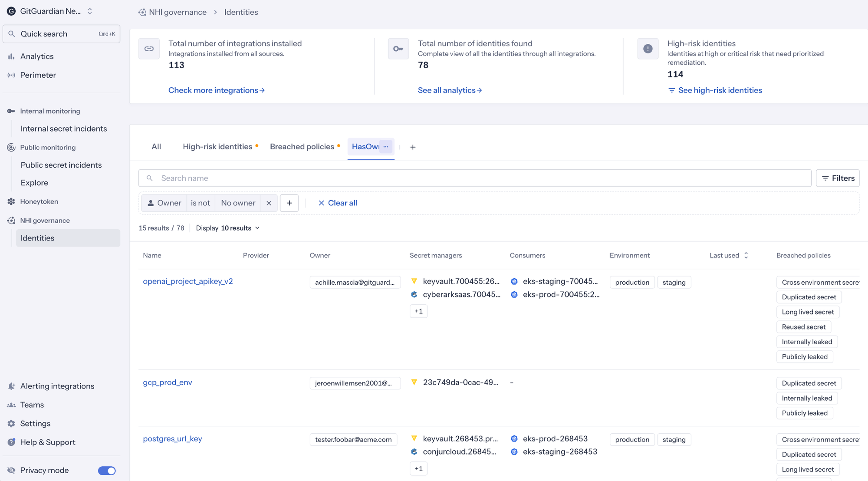Add a new view with plus icon
868x481 pixels.
(413, 147)
